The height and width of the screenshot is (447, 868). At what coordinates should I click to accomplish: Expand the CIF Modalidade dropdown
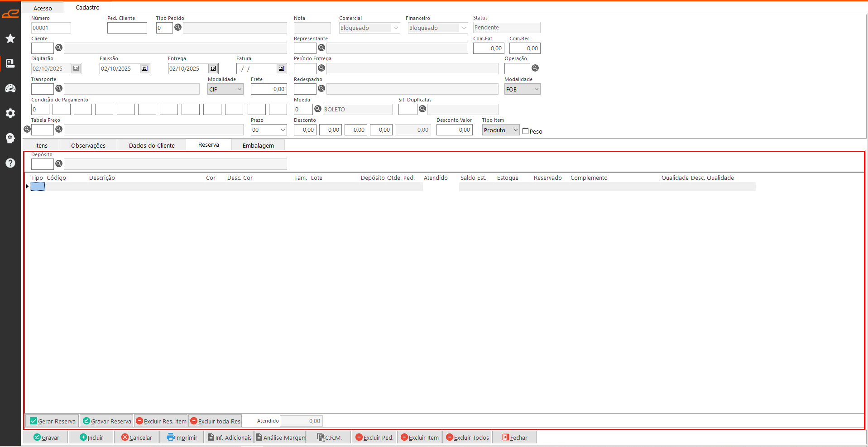pyautogui.click(x=239, y=89)
